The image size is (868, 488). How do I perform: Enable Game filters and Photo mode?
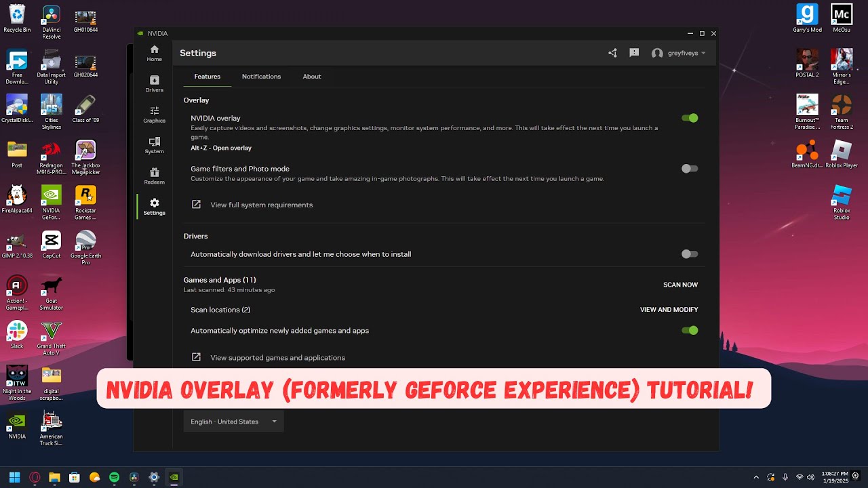pos(690,169)
